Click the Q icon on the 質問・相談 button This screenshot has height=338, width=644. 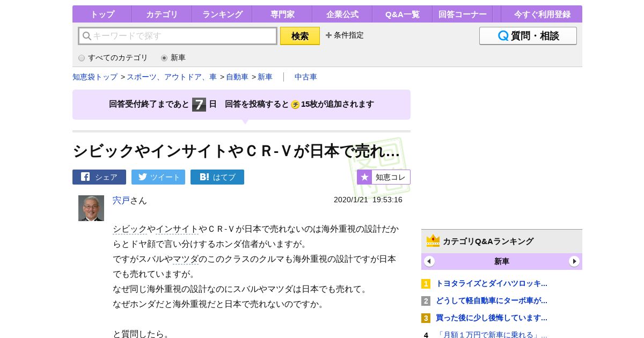point(503,36)
